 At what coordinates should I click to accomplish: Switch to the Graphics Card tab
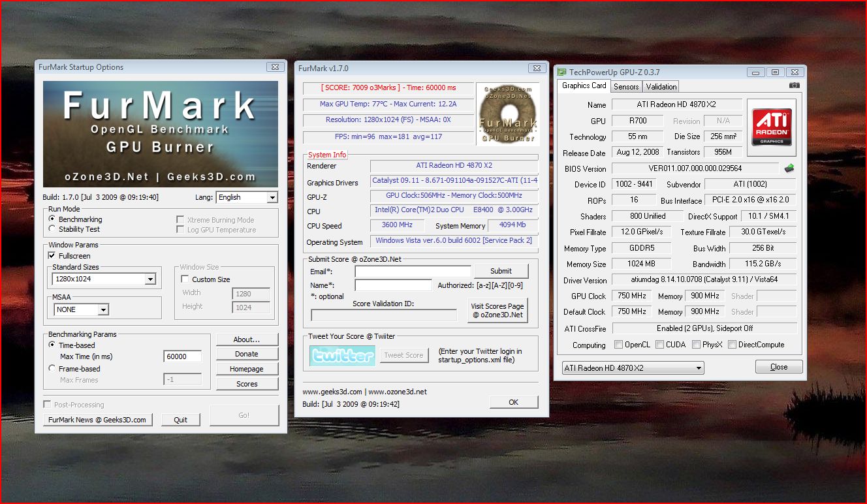pos(584,86)
